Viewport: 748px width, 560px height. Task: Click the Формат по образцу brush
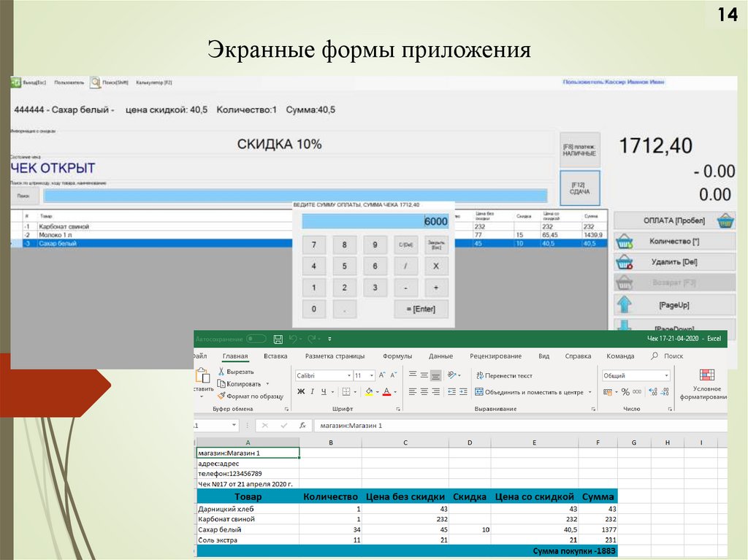(251, 396)
